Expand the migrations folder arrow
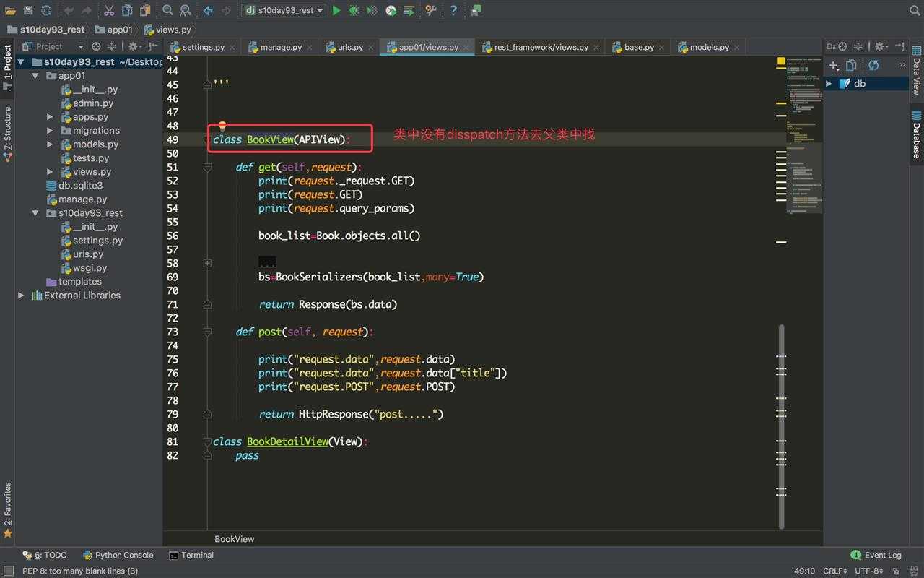Image resolution: width=924 pixels, height=578 pixels. click(x=50, y=131)
